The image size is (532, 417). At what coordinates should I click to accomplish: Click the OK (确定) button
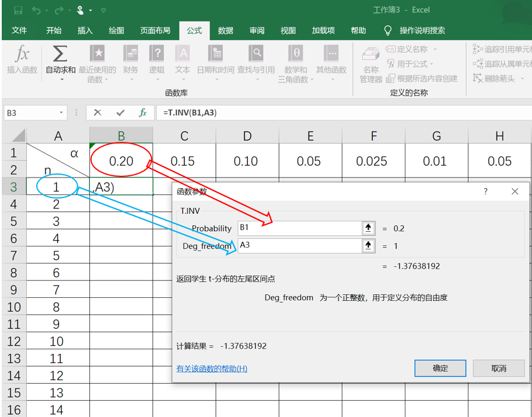click(440, 368)
